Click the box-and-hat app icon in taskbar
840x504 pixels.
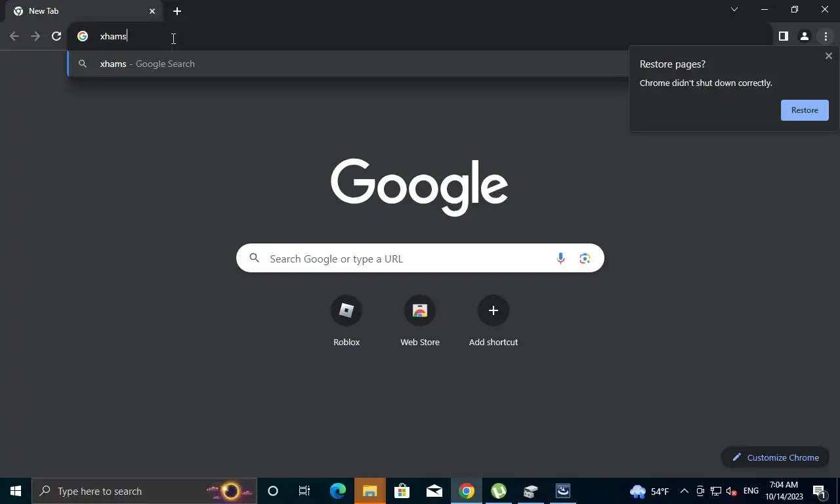point(531,491)
